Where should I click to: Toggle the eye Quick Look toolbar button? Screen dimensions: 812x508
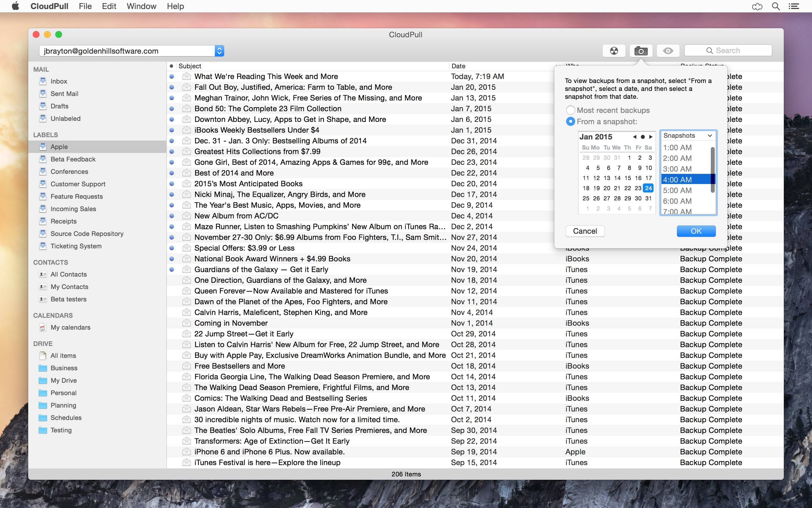[x=668, y=51]
